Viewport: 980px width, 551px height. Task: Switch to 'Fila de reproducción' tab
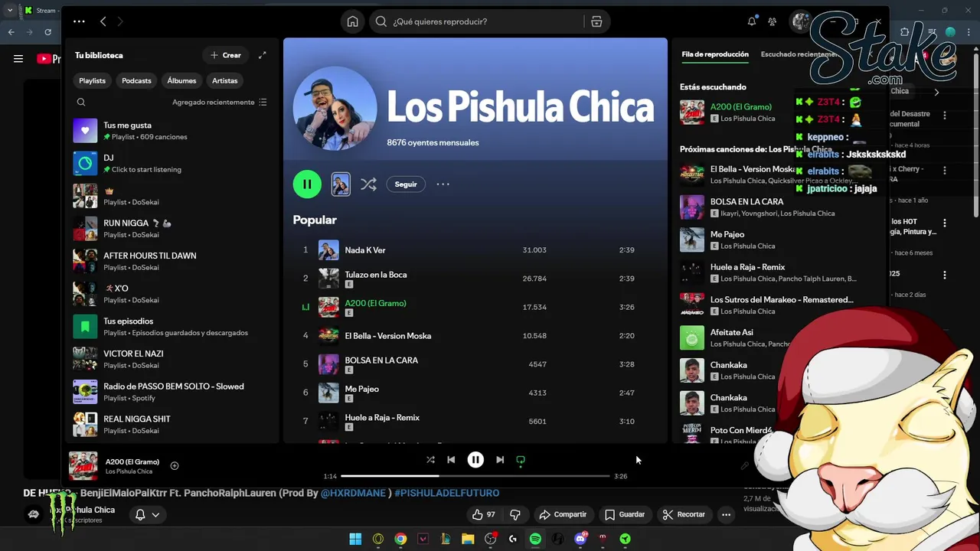point(715,54)
